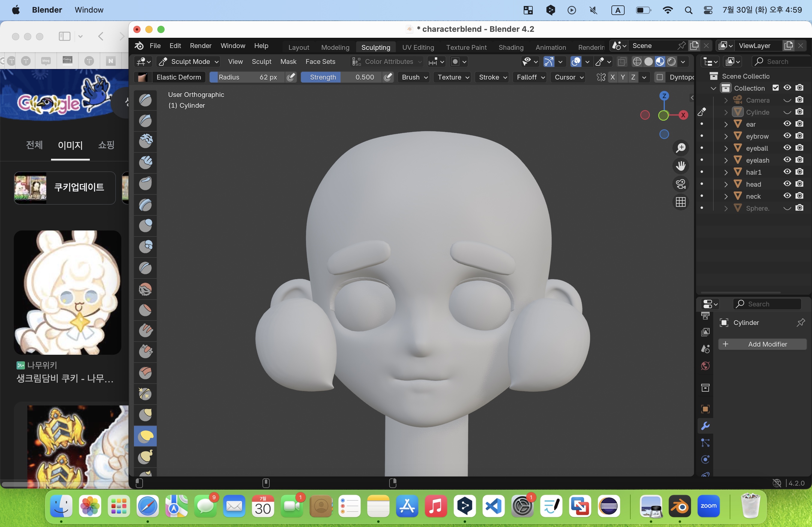This screenshot has width=812, height=527.
Task: Click the pan view hand icon
Action: pyautogui.click(x=681, y=166)
